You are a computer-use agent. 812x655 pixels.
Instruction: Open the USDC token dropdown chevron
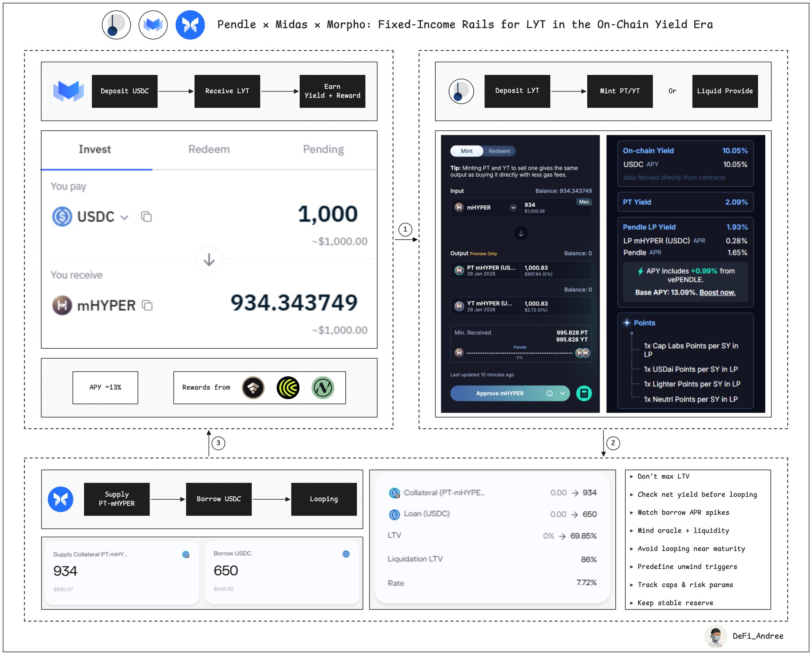(124, 217)
